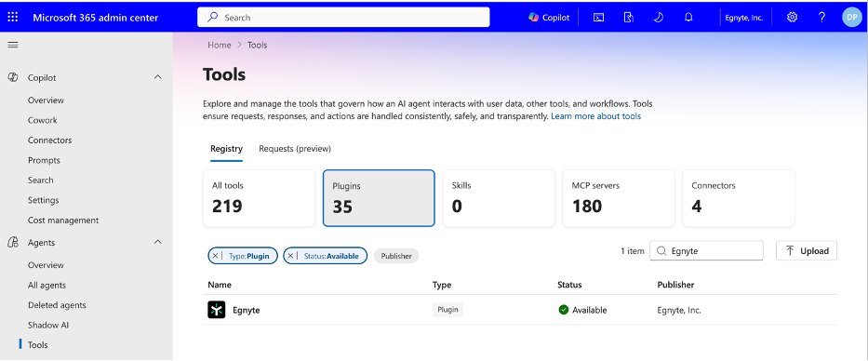Open Connectors in sidebar

point(50,140)
